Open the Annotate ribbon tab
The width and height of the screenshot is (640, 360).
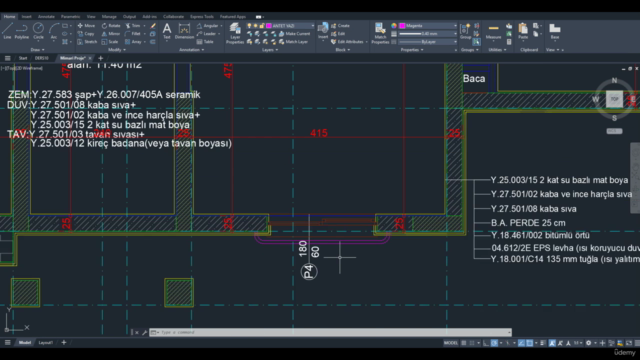click(x=46, y=17)
